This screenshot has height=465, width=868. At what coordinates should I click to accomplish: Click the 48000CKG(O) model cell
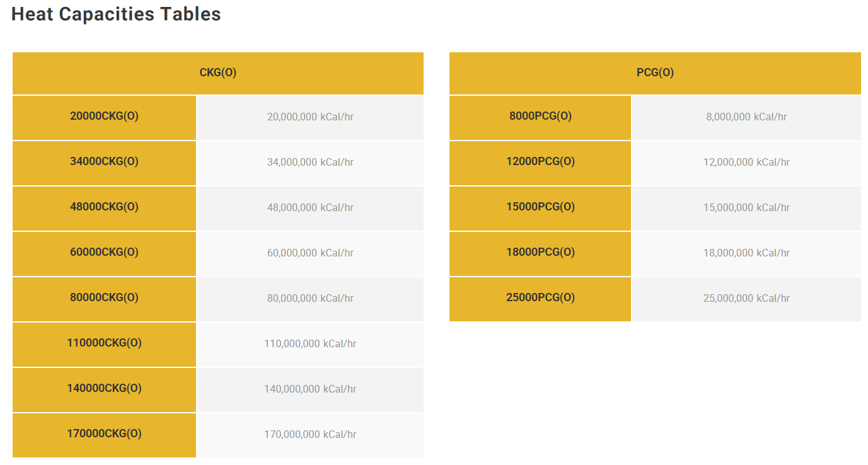pos(104,208)
